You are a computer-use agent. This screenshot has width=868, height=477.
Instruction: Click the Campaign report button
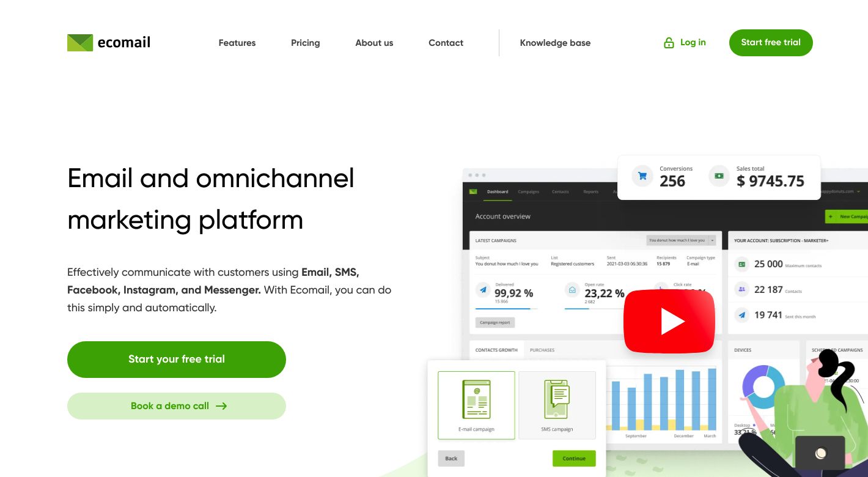coord(495,322)
